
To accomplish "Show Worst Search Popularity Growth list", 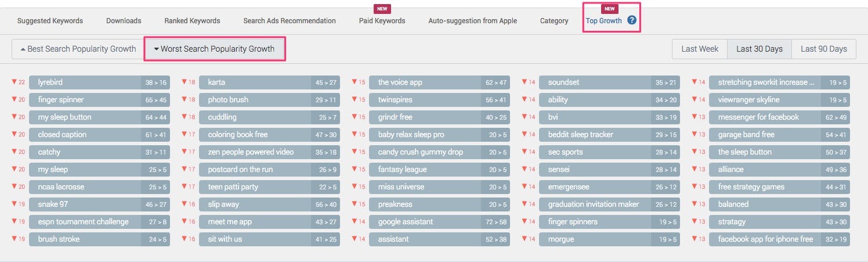I will 214,49.
